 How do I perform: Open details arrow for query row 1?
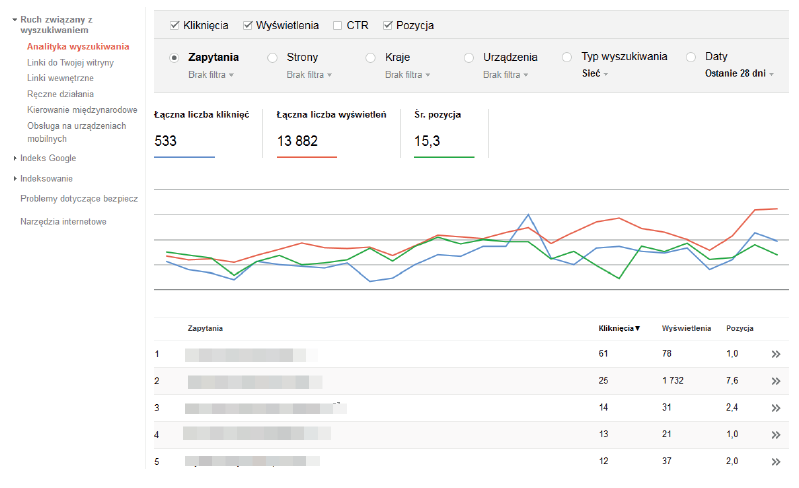coord(775,354)
